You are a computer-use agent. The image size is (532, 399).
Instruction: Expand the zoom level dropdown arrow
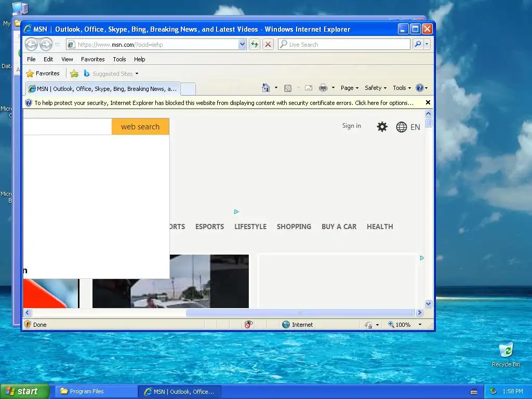pos(420,324)
